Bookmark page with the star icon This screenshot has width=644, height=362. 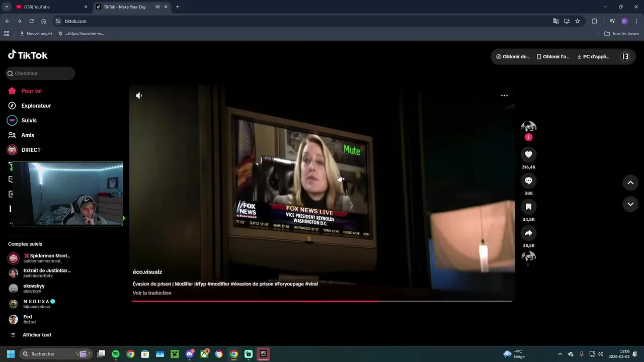pos(578,21)
